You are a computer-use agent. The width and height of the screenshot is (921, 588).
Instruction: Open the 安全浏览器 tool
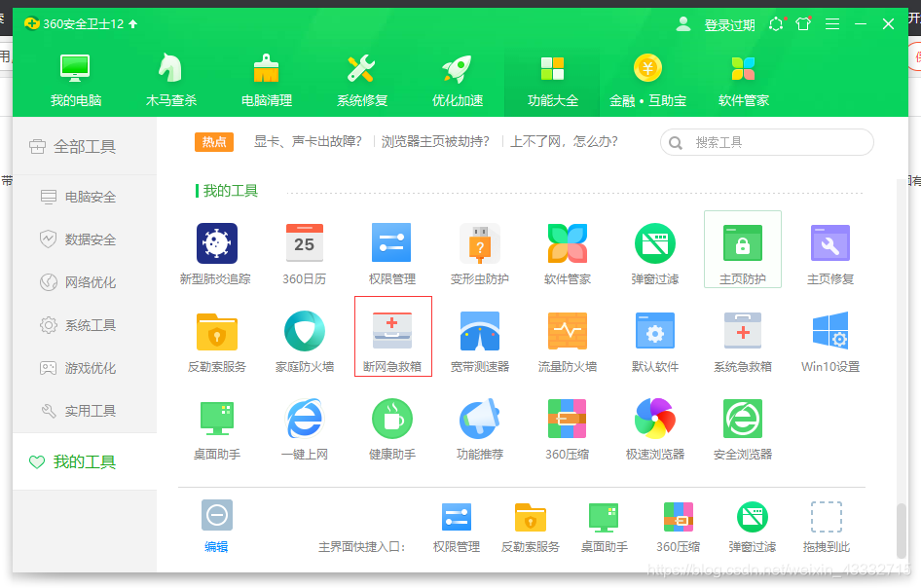coord(743,428)
